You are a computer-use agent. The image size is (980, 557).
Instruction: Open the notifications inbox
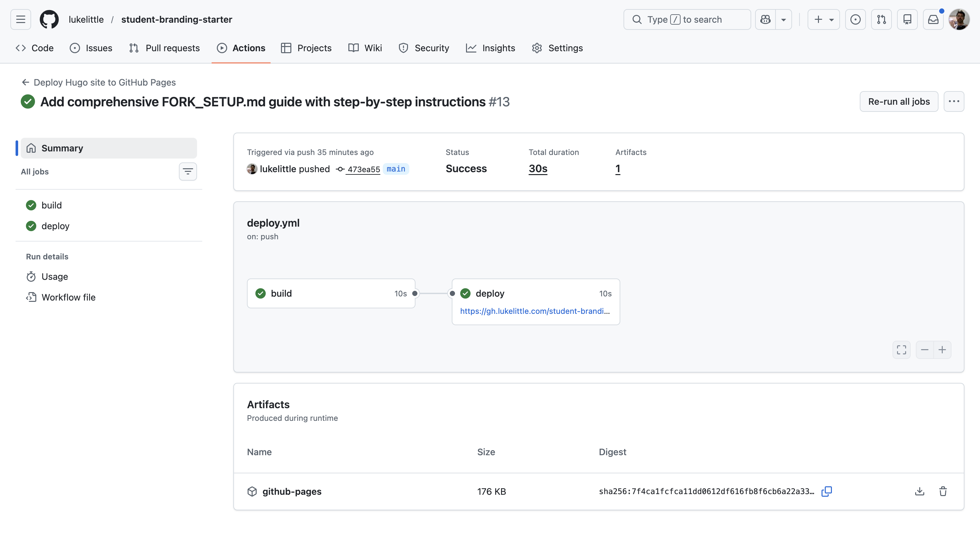(x=933, y=19)
